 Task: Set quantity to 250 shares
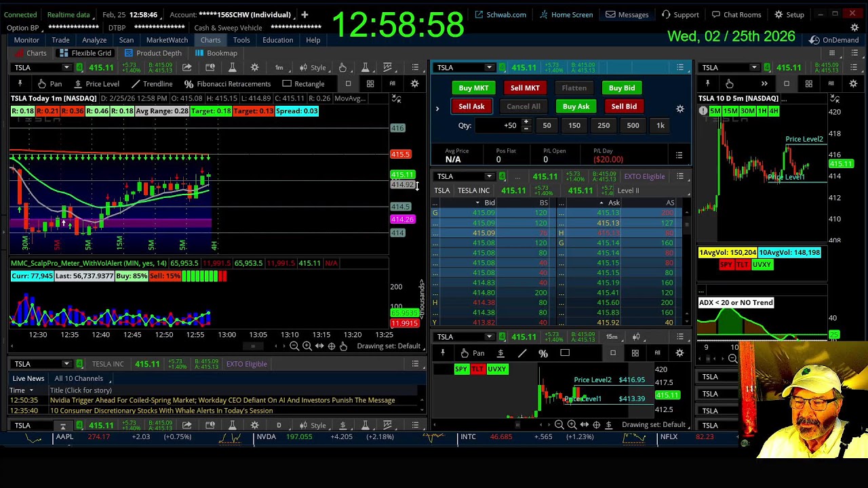click(604, 125)
